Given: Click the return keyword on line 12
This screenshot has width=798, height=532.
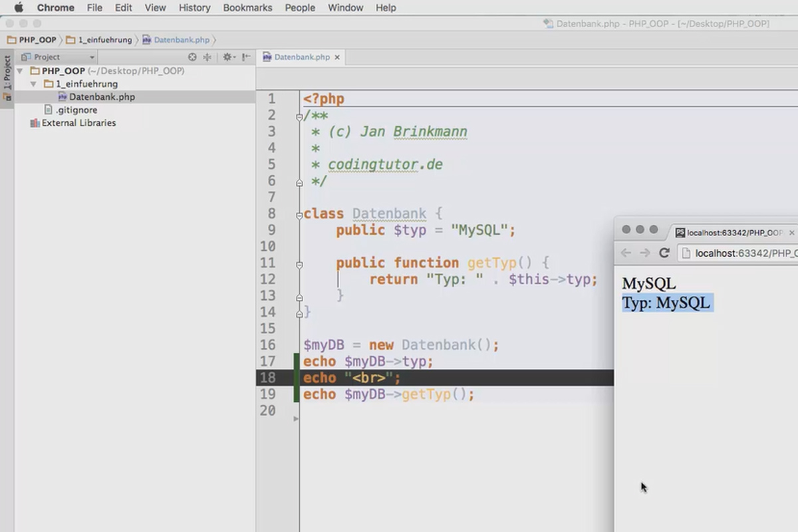Looking at the screenshot, I should tap(394, 279).
